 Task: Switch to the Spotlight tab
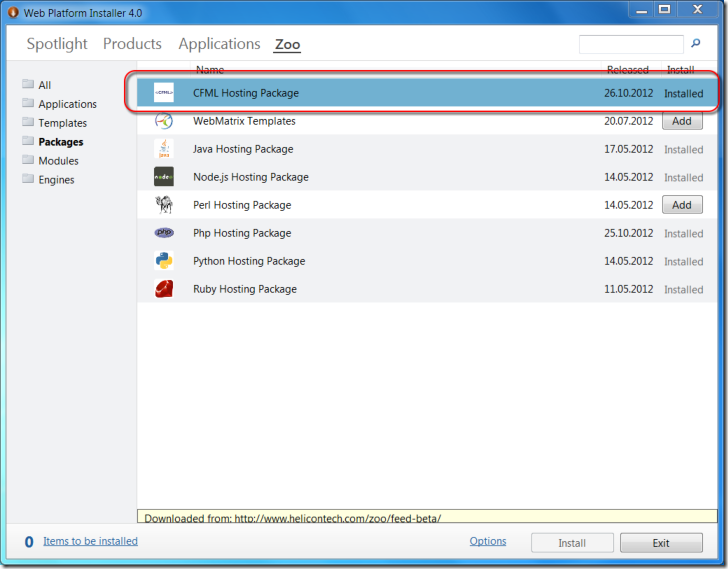tap(57, 44)
